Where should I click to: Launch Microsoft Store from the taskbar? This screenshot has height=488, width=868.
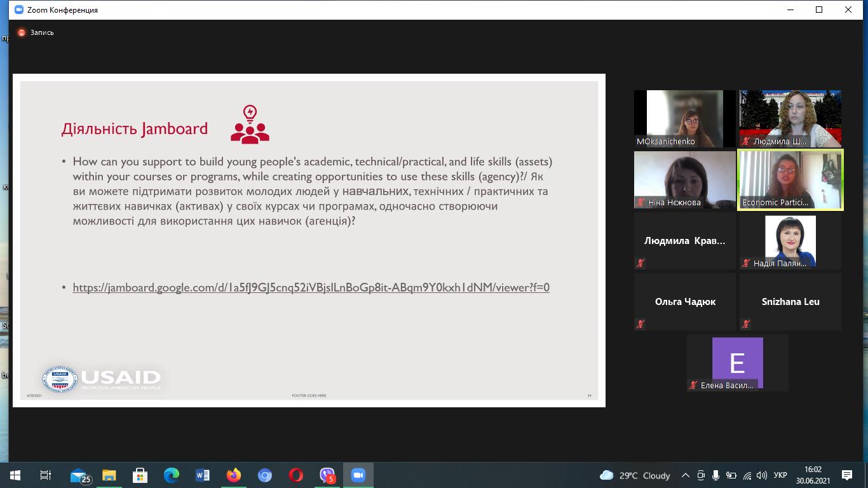point(140,475)
